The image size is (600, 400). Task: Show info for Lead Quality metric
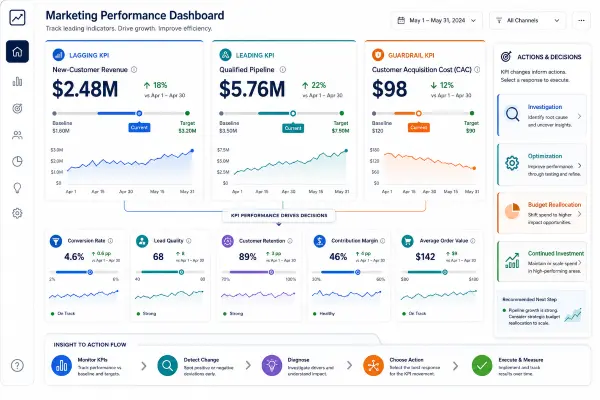point(189,241)
